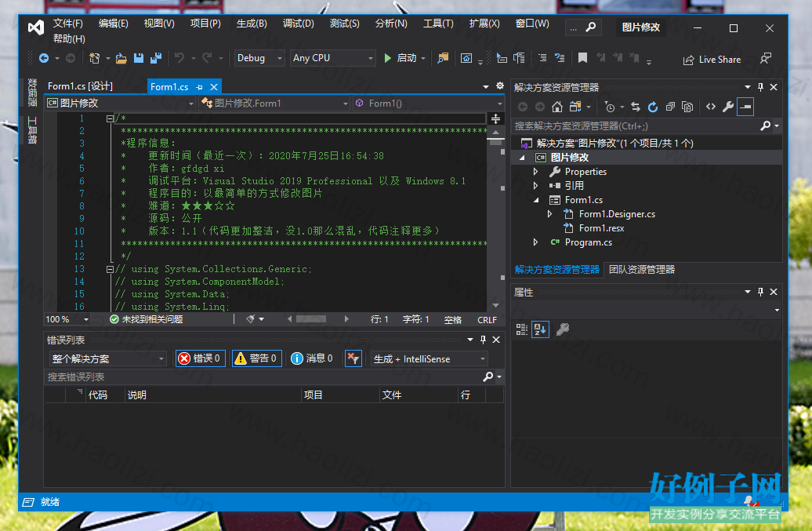Click the feedback icon at top right
The image size is (812, 531).
point(766,59)
